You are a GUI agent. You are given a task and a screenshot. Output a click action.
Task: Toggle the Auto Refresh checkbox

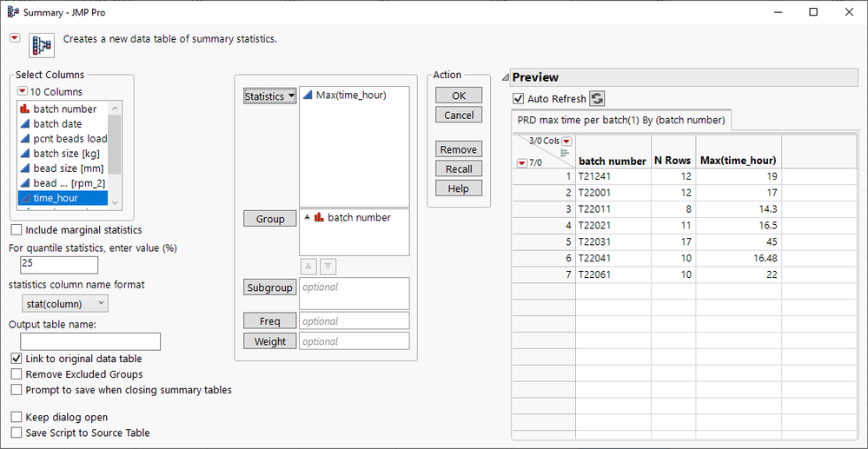(x=519, y=99)
